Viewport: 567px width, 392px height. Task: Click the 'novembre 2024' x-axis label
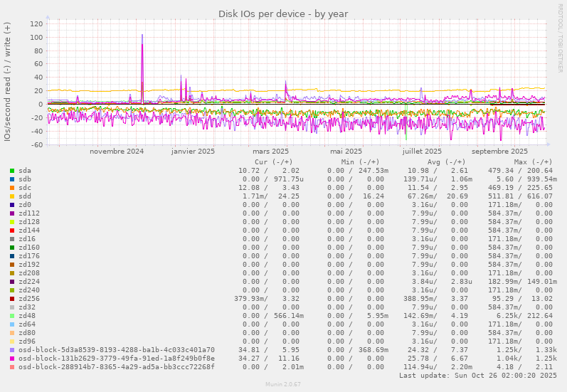117,151
